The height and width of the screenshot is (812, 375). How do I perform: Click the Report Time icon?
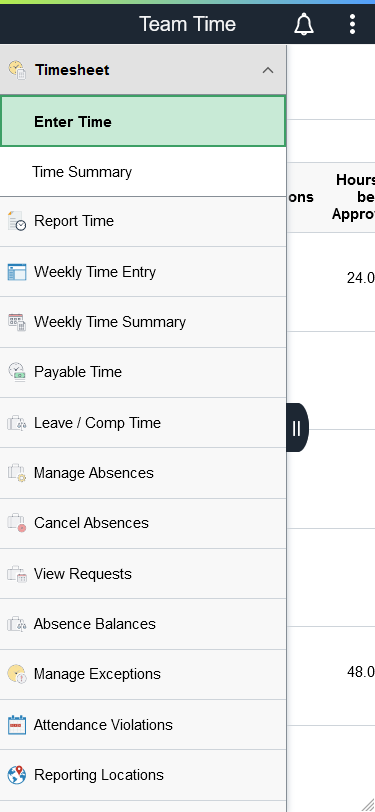[17, 221]
